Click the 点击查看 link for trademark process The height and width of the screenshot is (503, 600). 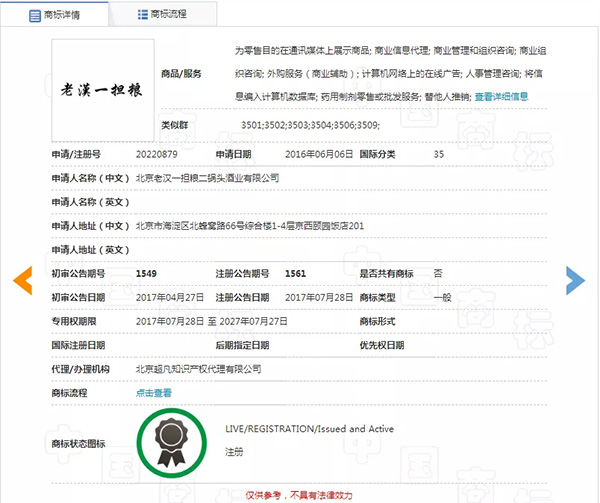[x=154, y=393]
